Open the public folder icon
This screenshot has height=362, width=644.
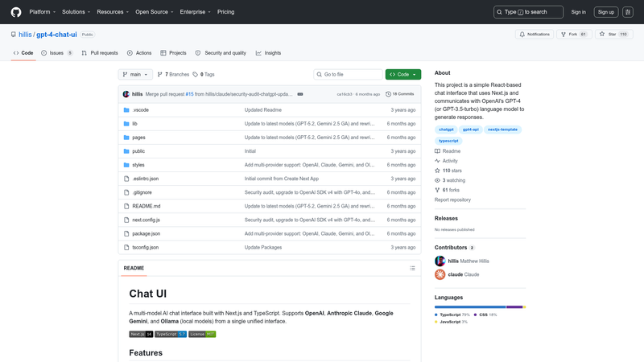pos(126,151)
